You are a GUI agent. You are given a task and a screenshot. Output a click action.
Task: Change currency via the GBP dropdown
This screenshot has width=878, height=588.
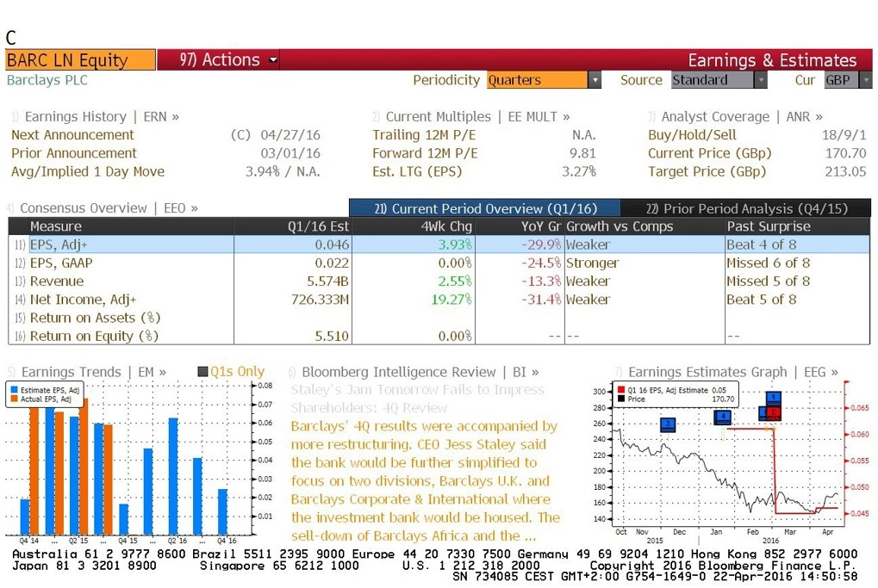pos(865,80)
